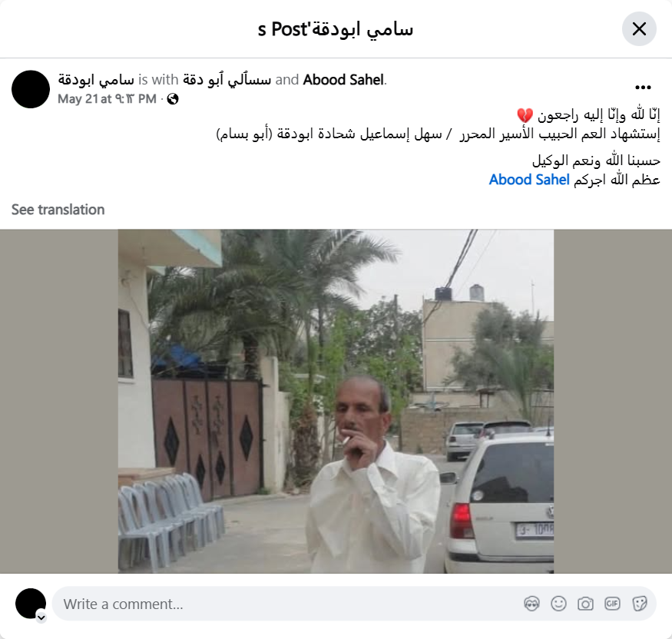Open the GIF picker
This screenshot has width=672, height=639.
tap(612, 604)
